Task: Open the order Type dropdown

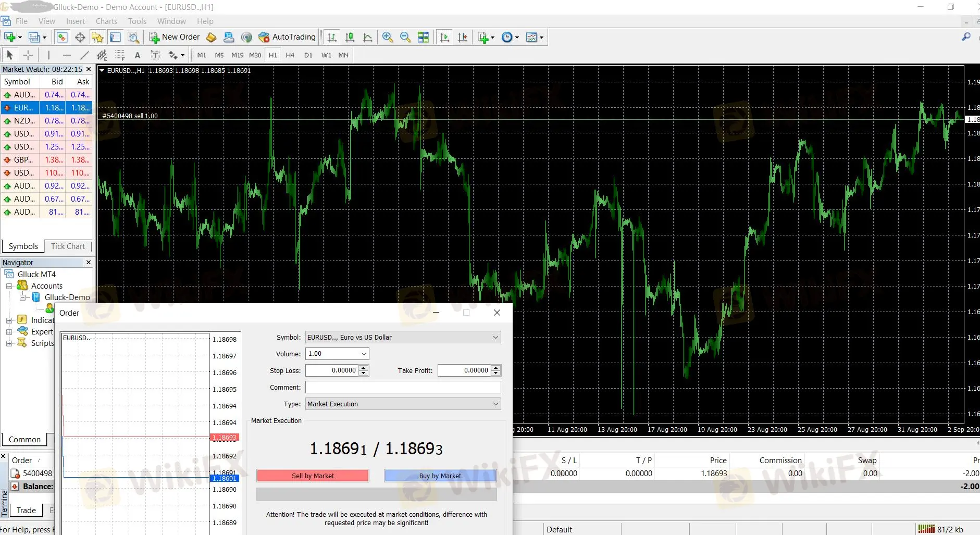Action: (x=403, y=404)
